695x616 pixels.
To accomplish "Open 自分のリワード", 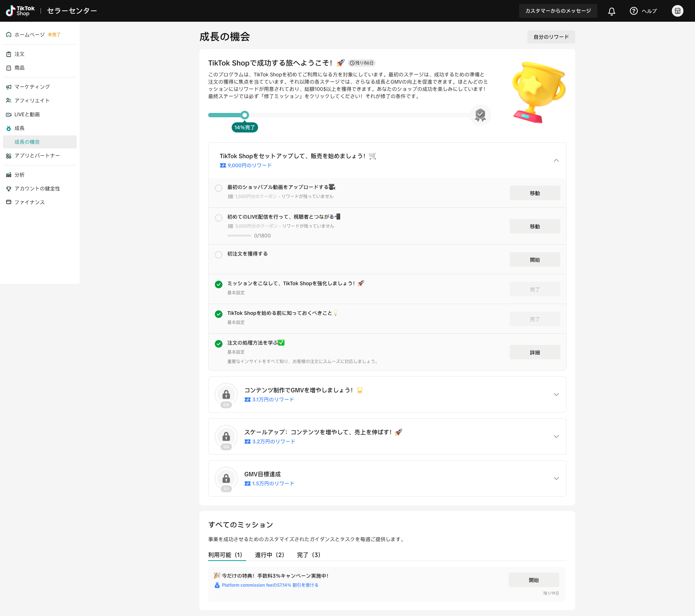I will 551,37.
